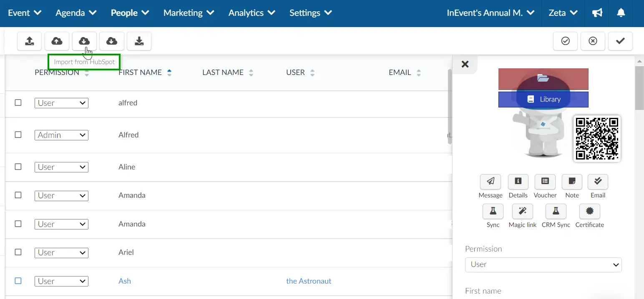Open the Marketing menu

[189, 13]
